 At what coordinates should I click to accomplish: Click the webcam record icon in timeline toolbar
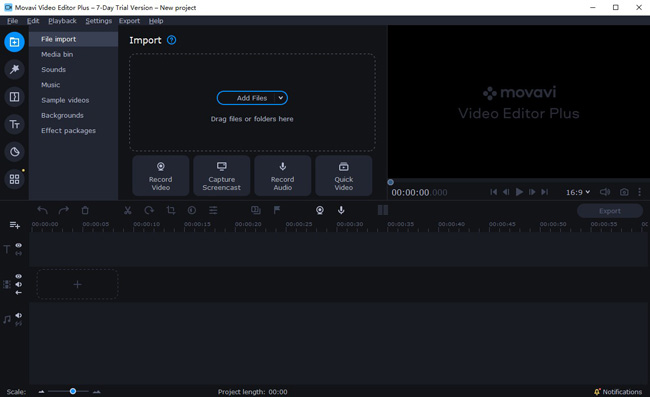[320, 210]
